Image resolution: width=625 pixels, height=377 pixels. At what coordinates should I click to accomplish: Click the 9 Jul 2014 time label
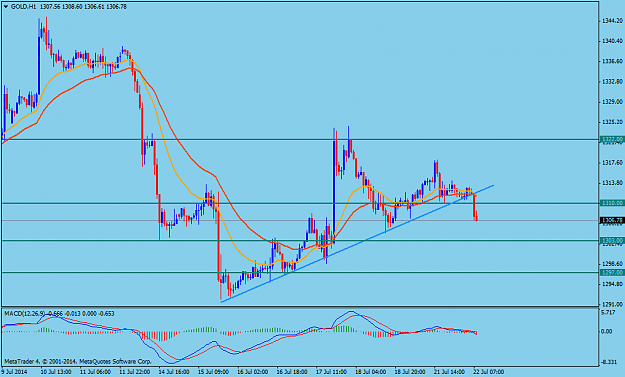click(x=14, y=372)
